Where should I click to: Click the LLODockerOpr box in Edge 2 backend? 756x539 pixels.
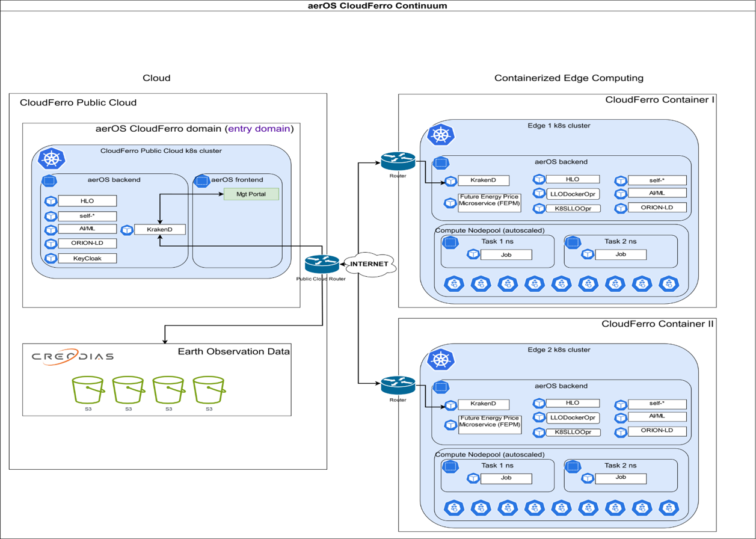pyautogui.click(x=574, y=417)
